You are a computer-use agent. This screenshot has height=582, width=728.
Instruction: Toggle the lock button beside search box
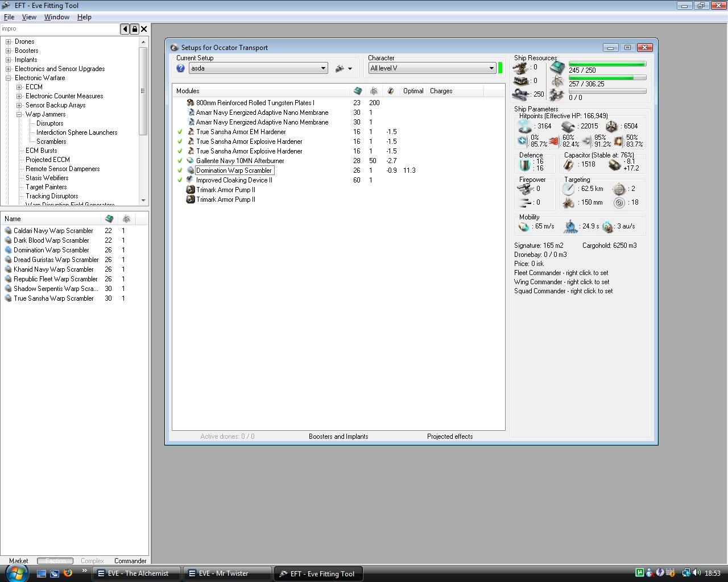[135, 29]
